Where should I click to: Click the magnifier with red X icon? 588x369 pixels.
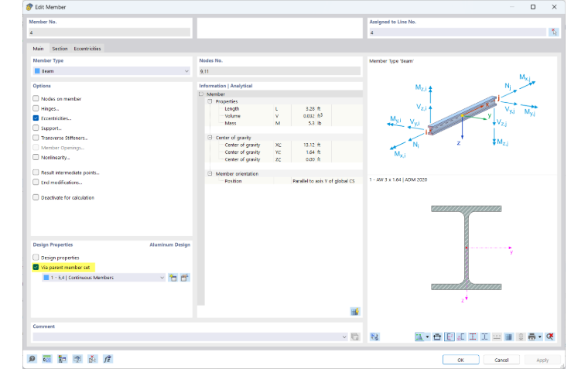tap(550, 337)
